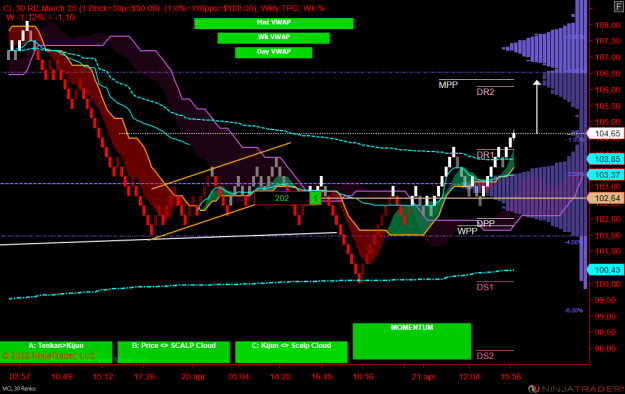Click the 100,00 price axis label
This screenshot has width=625, height=394.
(x=607, y=284)
